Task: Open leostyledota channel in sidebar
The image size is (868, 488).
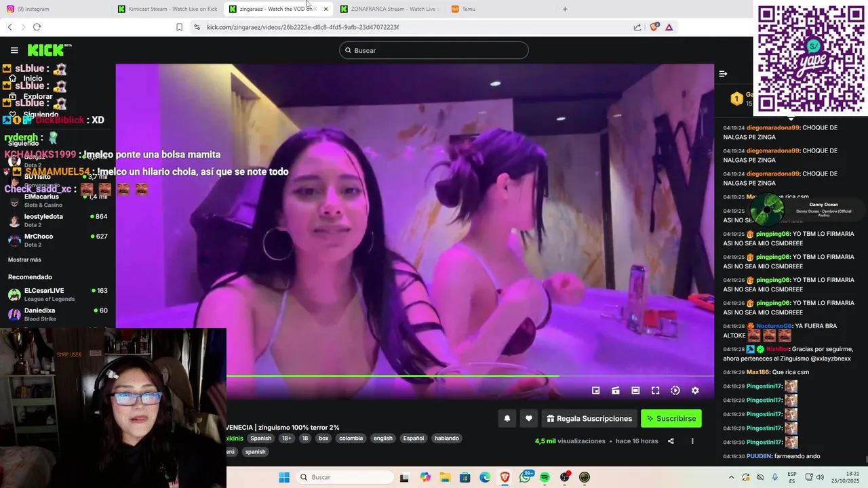Action: pos(58,220)
